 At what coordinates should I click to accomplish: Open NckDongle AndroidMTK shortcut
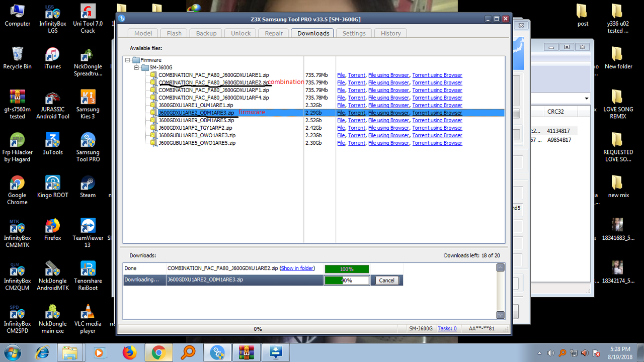pyautogui.click(x=52, y=276)
